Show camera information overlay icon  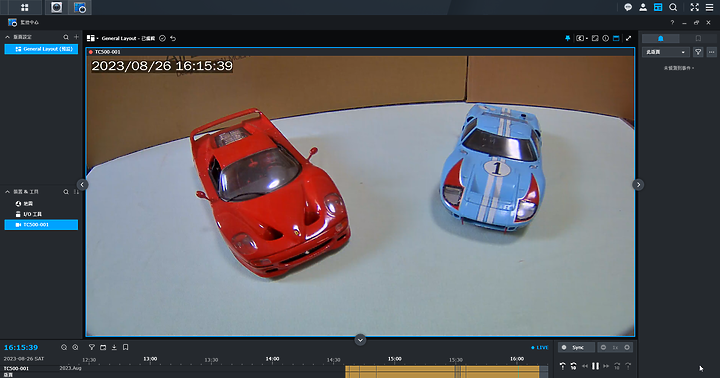606,39
